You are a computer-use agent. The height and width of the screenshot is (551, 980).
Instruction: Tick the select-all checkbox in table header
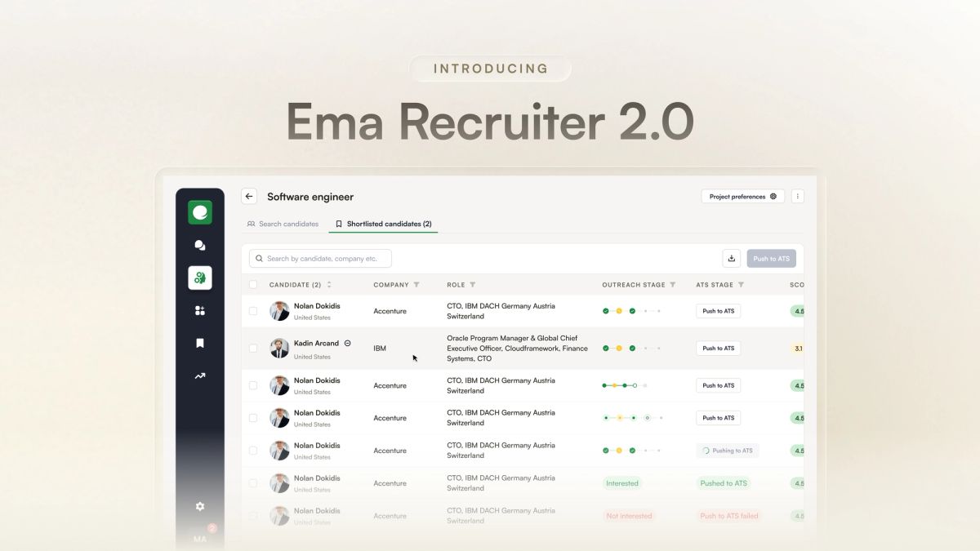253,285
